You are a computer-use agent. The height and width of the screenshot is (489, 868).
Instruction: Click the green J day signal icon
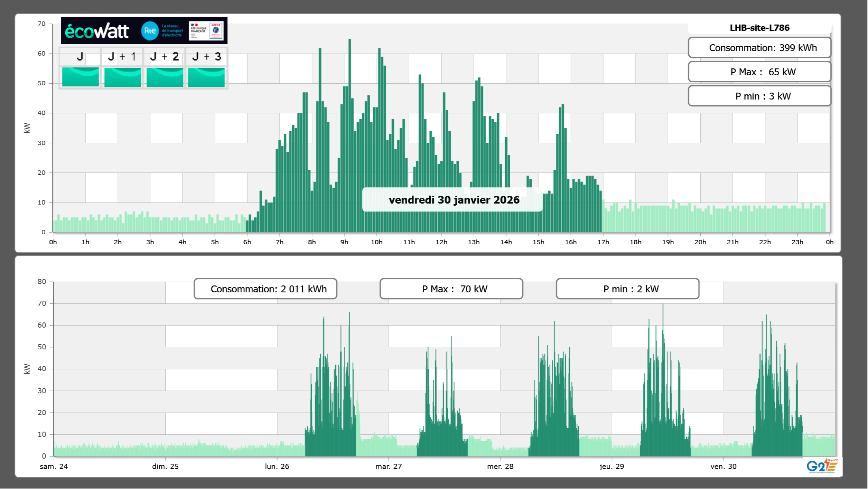pos(81,77)
